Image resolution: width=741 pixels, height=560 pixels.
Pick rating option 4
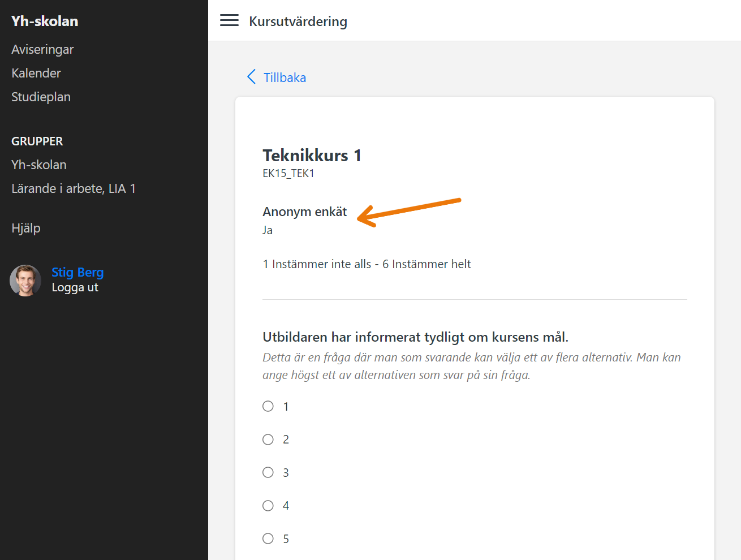(x=268, y=506)
